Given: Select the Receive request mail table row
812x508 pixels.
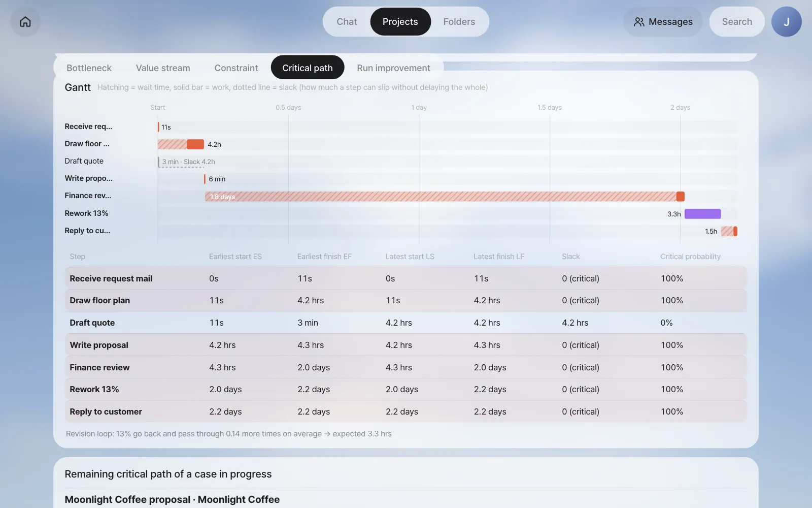Looking at the screenshot, I should click(x=405, y=278).
